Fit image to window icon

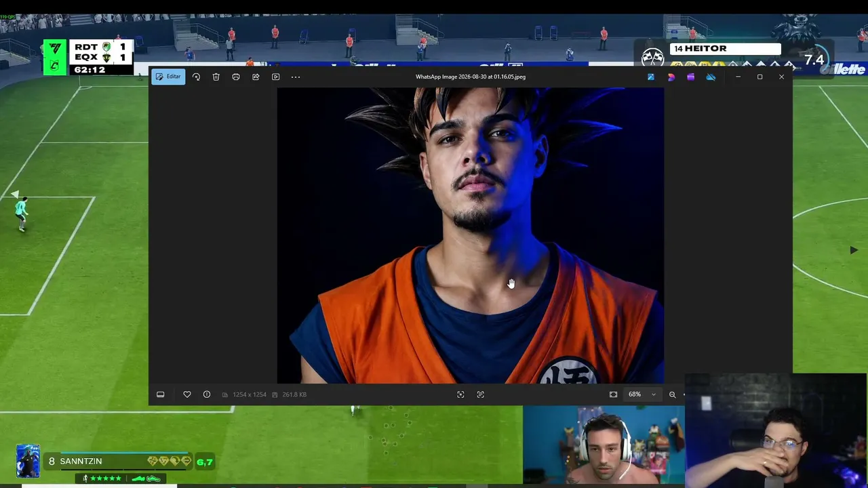click(614, 394)
